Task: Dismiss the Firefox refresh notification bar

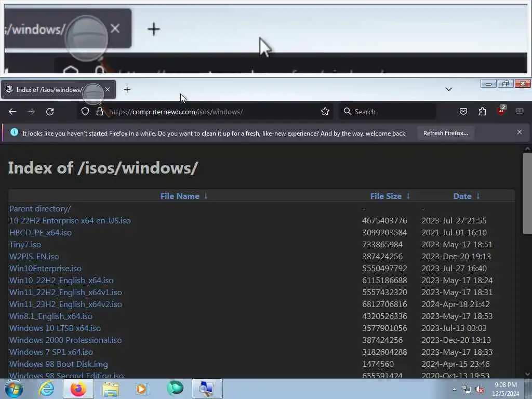Action: [x=520, y=132]
